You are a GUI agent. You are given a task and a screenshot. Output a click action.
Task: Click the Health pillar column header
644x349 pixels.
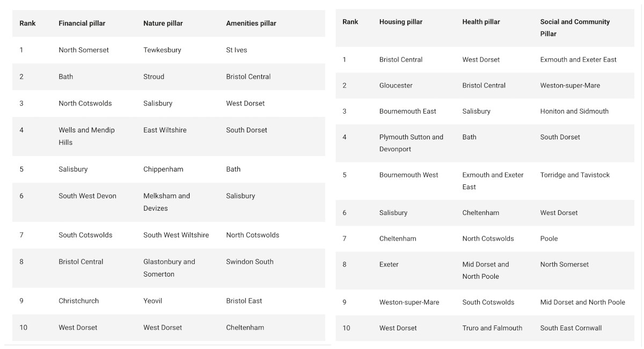coord(481,22)
